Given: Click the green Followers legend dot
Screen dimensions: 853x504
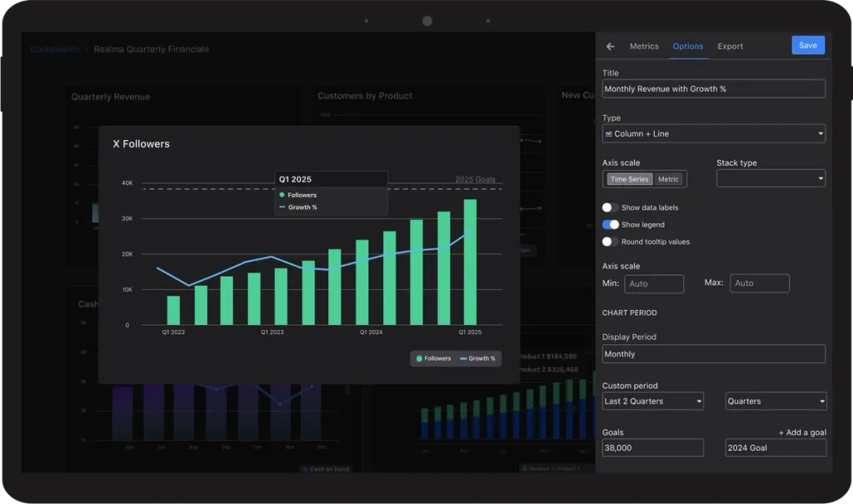Looking at the screenshot, I should (420, 359).
